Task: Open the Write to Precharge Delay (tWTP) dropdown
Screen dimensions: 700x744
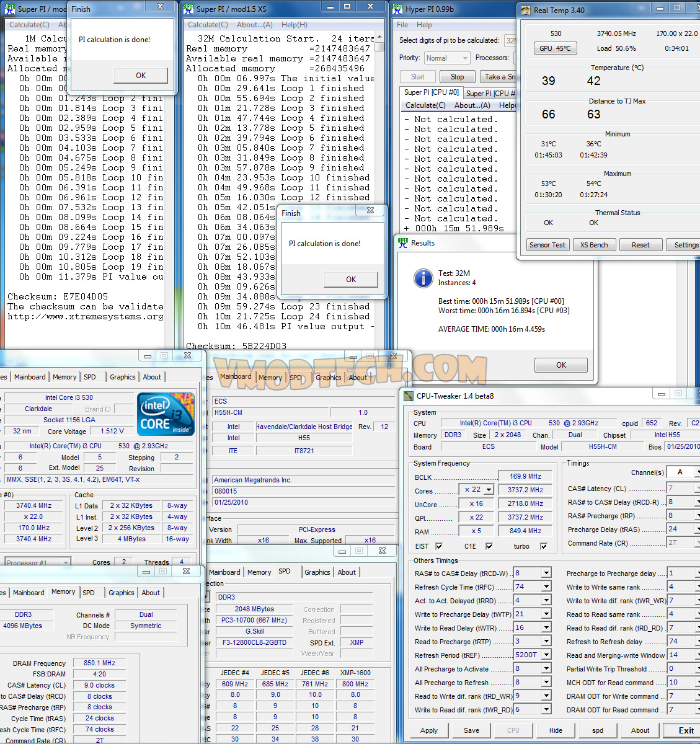Action: [x=546, y=614]
